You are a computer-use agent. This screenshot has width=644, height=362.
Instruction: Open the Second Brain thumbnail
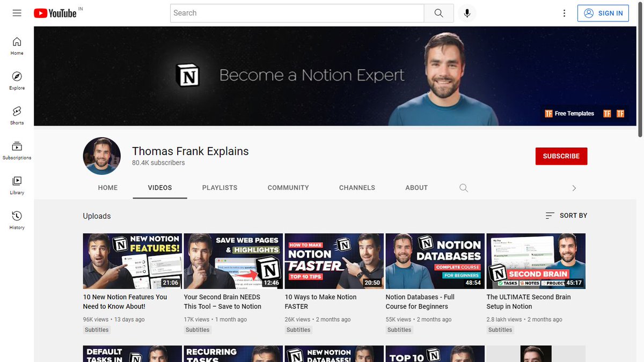(x=536, y=261)
